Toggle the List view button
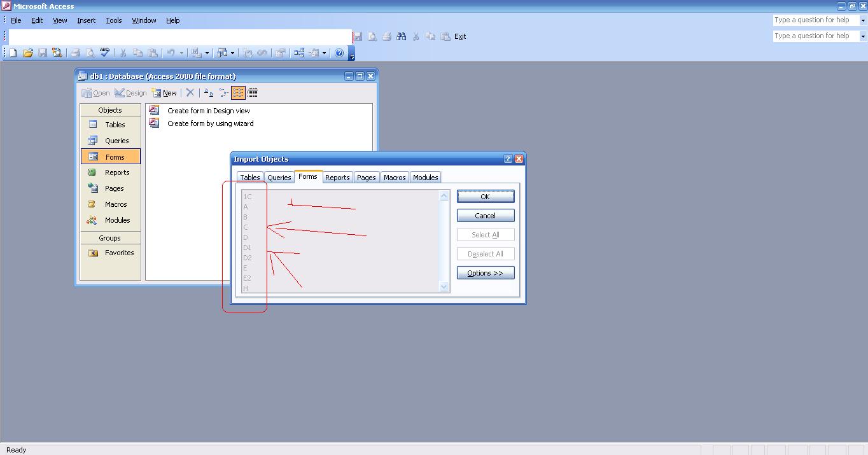868x455 pixels. (x=238, y=93)
